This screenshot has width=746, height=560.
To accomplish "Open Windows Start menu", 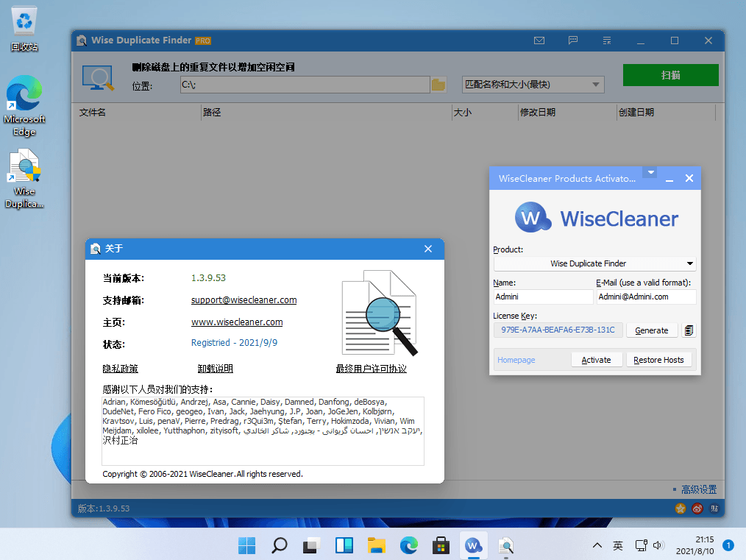I will coord(247,545).
